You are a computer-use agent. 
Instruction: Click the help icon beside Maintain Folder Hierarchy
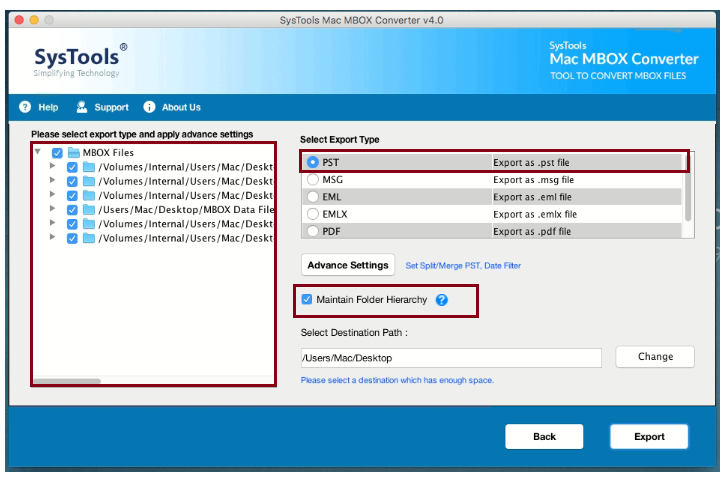tap(441, 300)
